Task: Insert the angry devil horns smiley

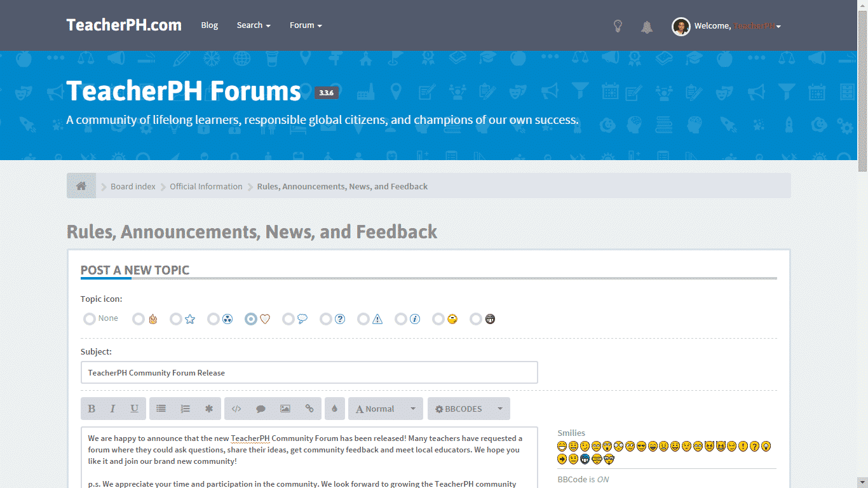Action: point(709,447)
